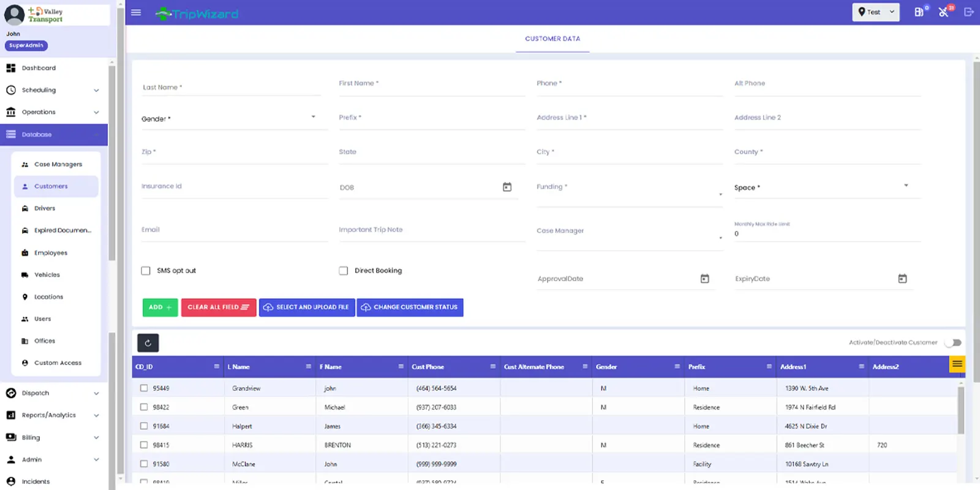Click the green ADD button
980x490 pixels.
160,307
